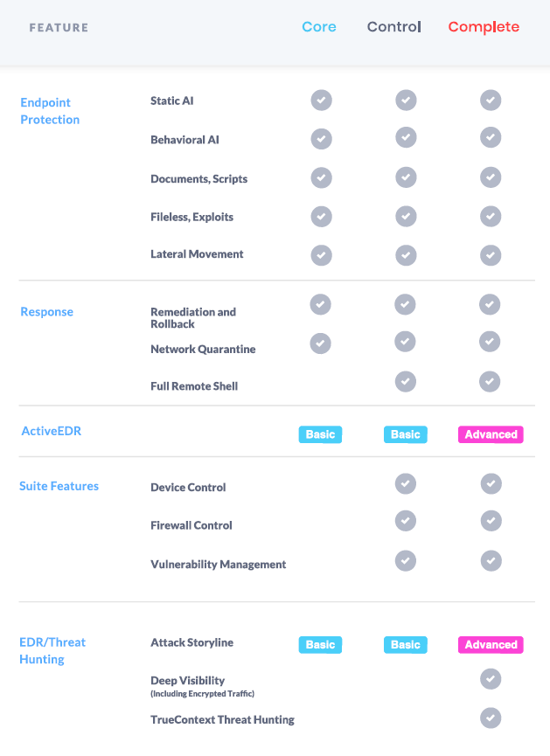550x756 pixels.
Task: Click the Suite Features category label
Action: click(59, 486)
